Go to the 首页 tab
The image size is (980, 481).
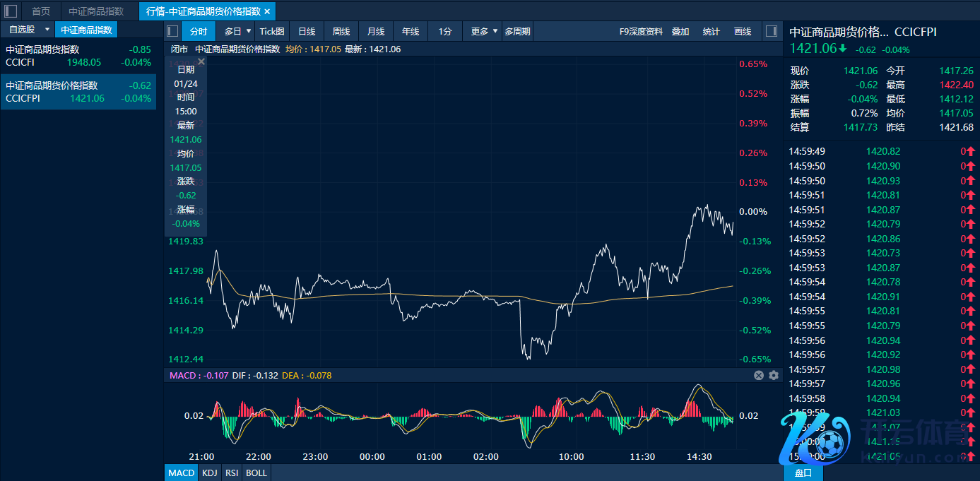41,11
